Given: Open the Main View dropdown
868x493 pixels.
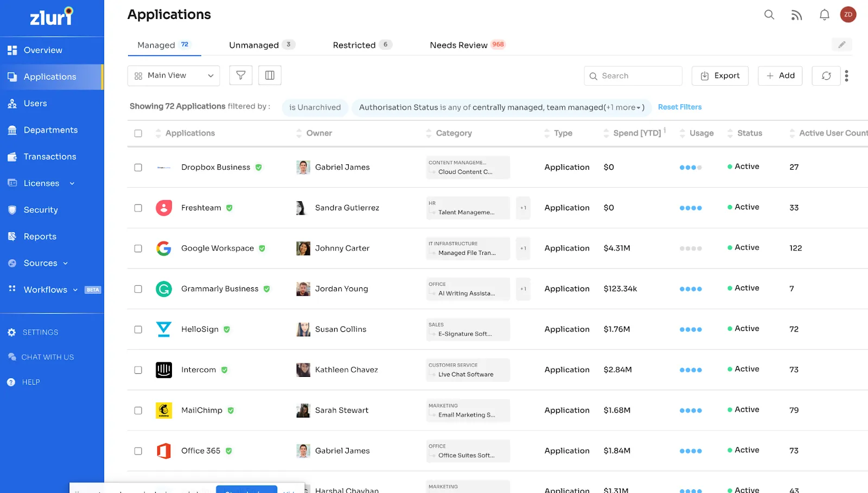Looking at the screenshot, I should pyautogui.click(x=174, y=75).
